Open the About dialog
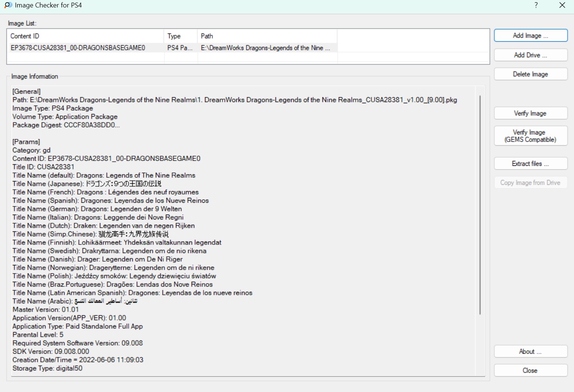This screenshot has height=392, width=574. tap(530, 351)
